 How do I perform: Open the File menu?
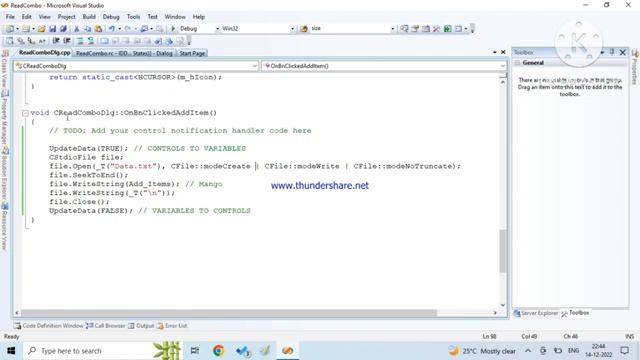(x=10, y=17)
